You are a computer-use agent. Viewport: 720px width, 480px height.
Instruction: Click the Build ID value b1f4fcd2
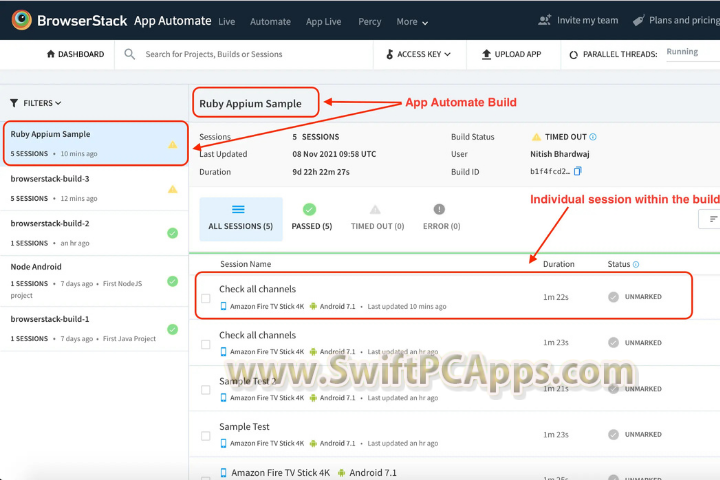tap(550, 171)
